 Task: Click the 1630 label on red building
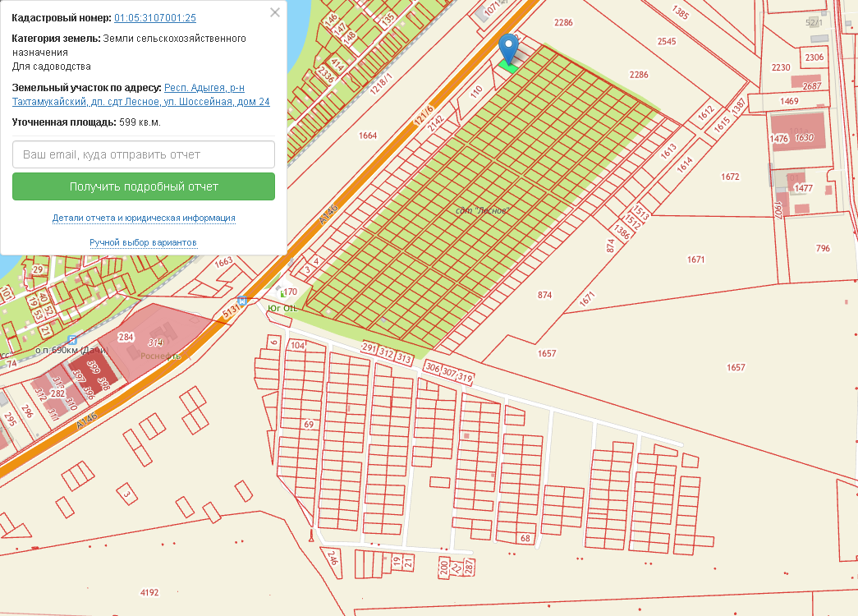click(805, 137)
